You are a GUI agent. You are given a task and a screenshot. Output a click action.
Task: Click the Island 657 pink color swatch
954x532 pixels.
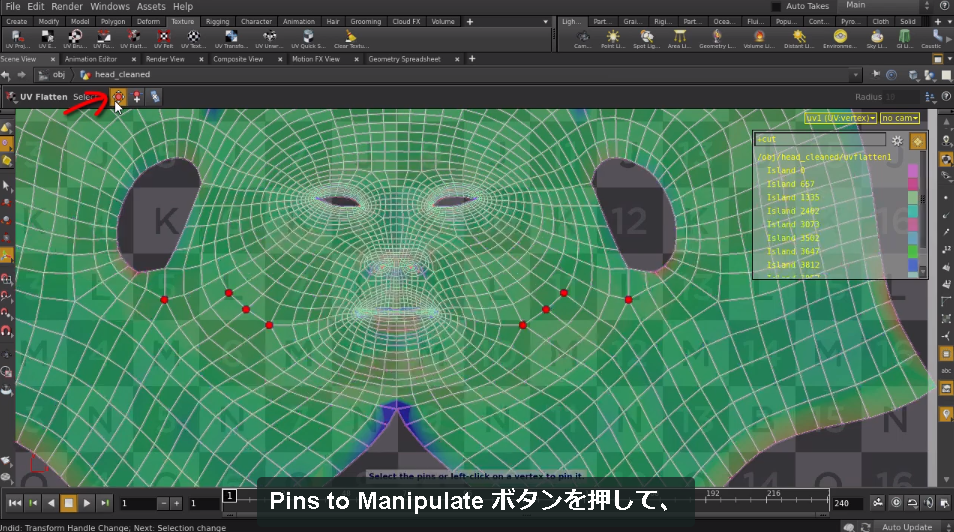913,184
